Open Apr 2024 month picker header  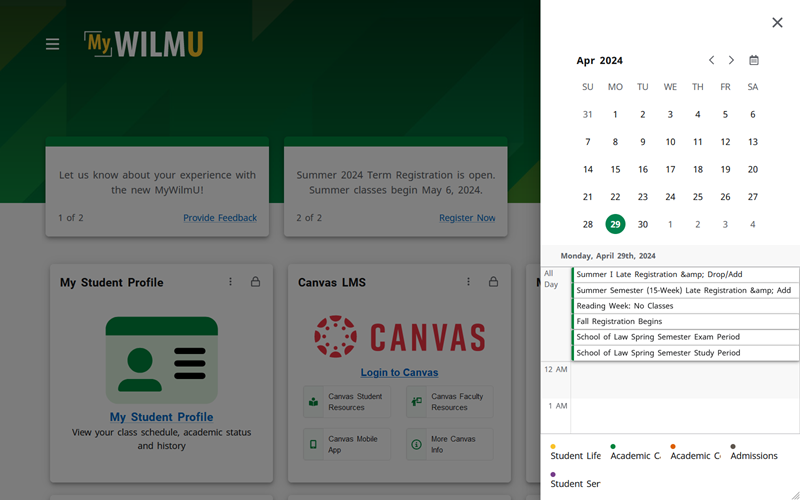599,60
